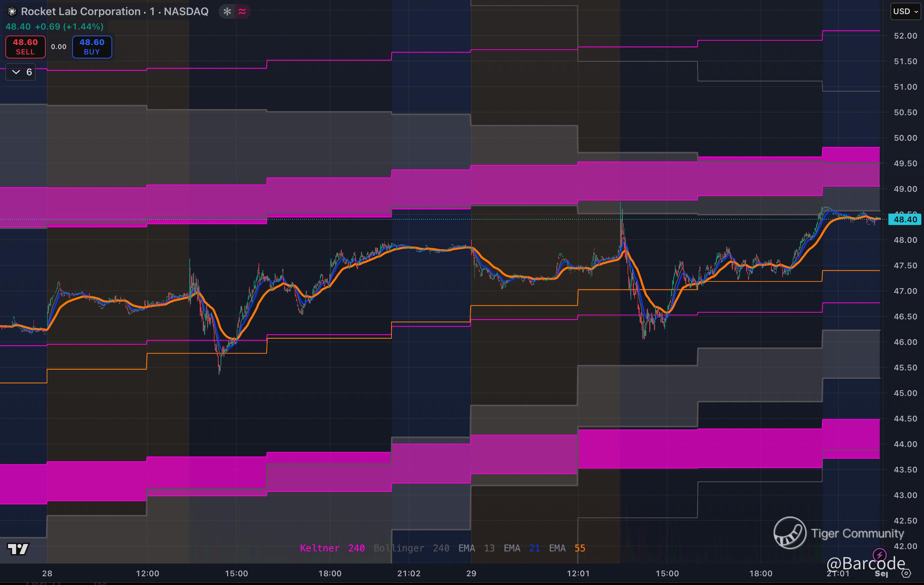
Task: Click the Keltner 240 indicator label
Action: [332, 548]
